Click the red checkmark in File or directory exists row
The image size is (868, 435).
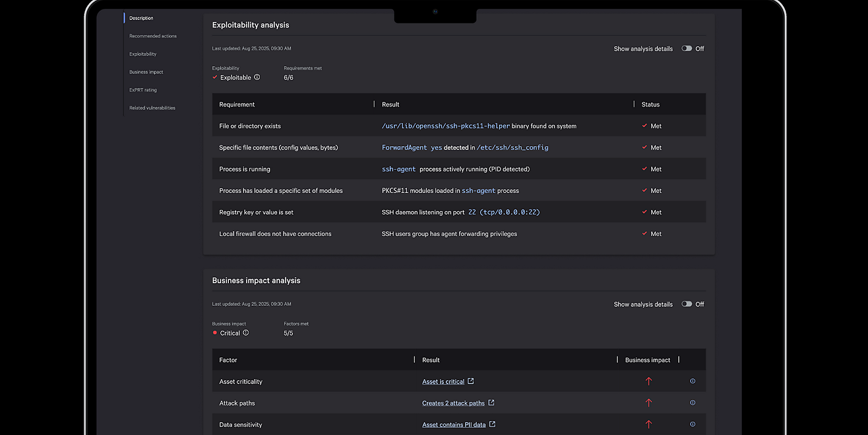click(644, 125)
